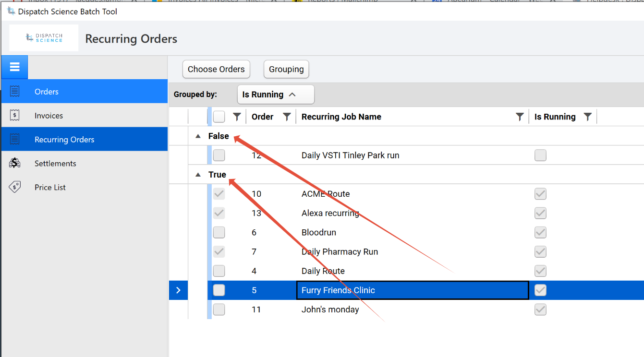
Task: Open the Invoices section
Action: pyautogui.click(x=85, y=115)
